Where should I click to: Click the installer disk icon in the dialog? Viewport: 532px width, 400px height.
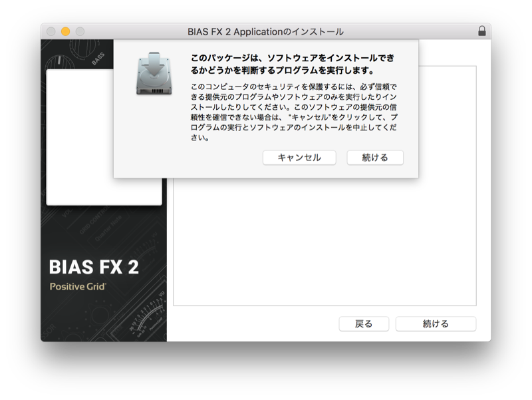(154, 73)
